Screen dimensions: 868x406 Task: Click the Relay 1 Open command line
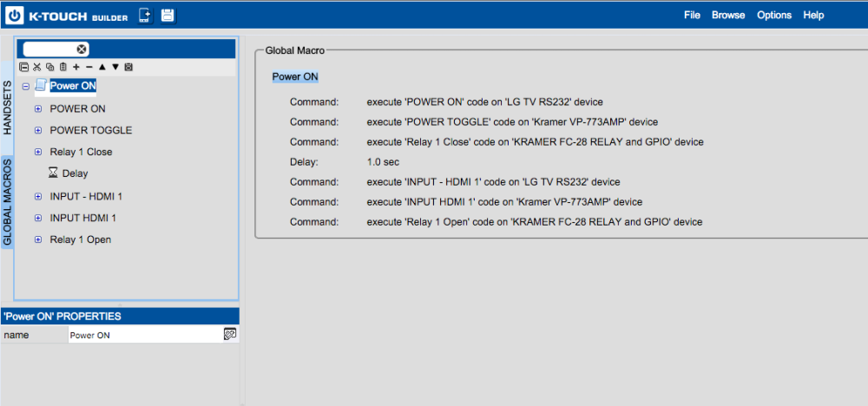pos(534,222)
